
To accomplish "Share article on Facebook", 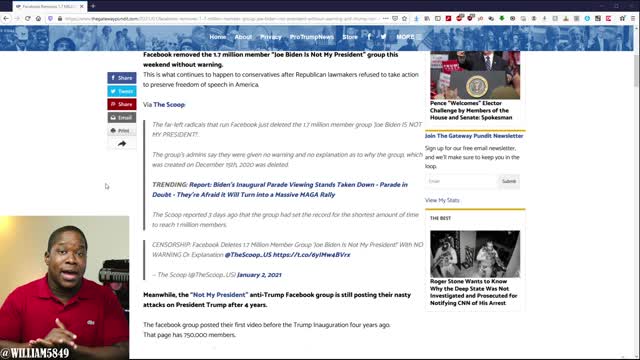I will (x=122, y=78).
